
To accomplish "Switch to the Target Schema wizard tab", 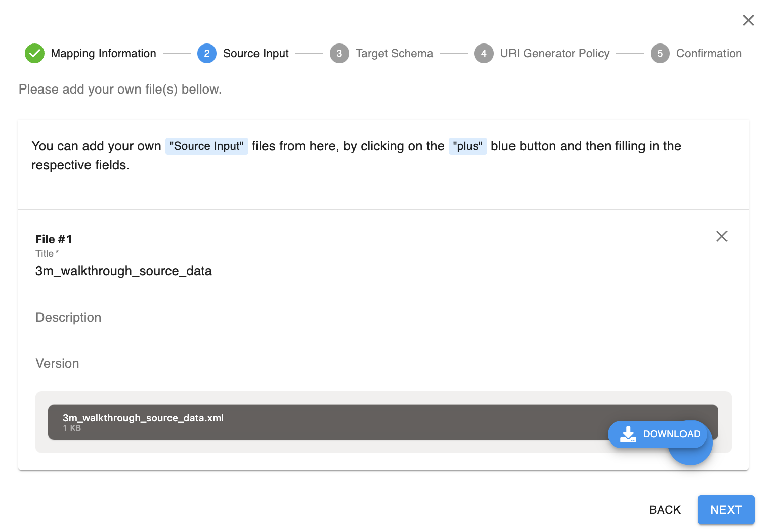I will click(394, 53).
